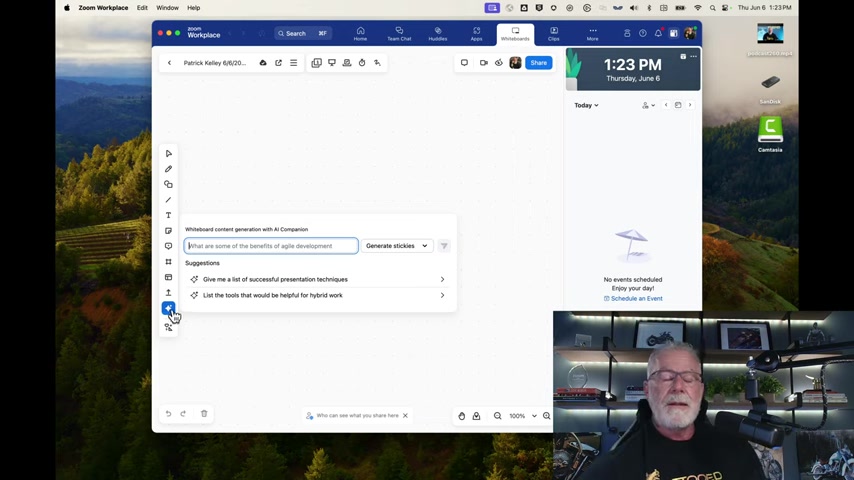The image size is (854, 480).
Task: Open the Help menu in the menu bar
Action: [x=193, y=8]
